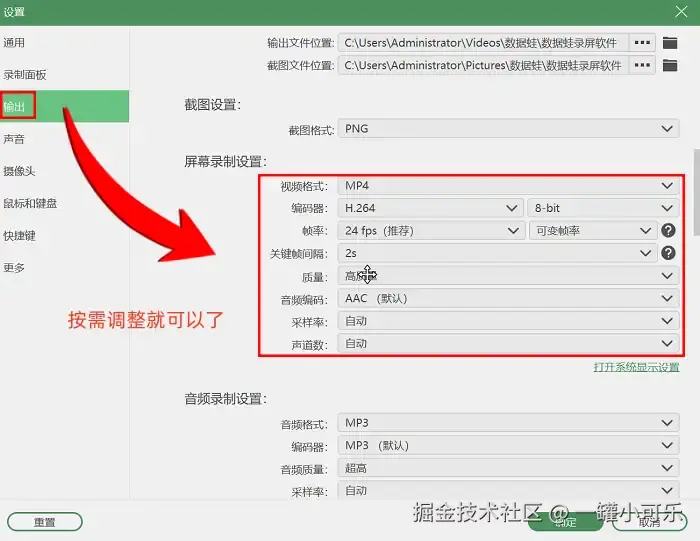700x541 pixels.
Task: Expand the audio format MP3 dropdown
Action: pos(508,423)
